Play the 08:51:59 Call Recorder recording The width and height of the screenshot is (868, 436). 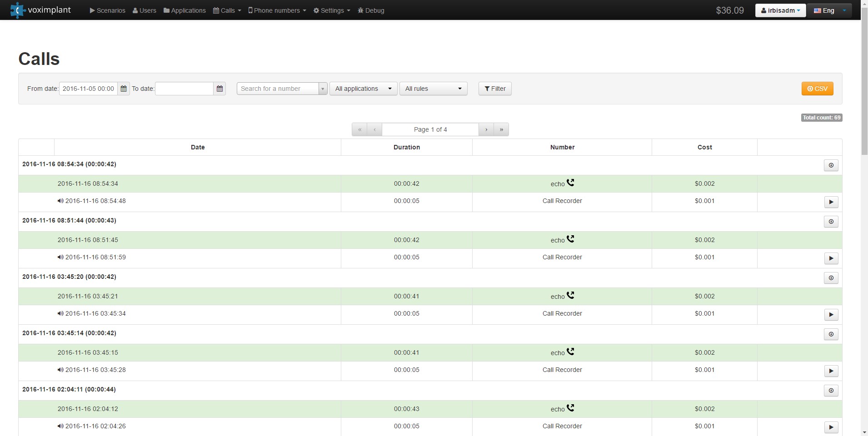[x=831, y=258]
